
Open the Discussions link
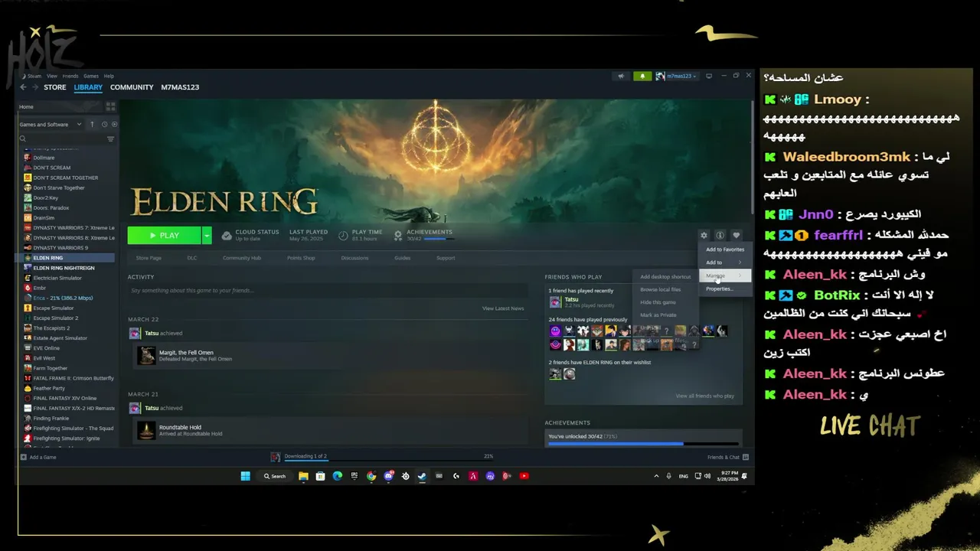[x=354, y=258]
